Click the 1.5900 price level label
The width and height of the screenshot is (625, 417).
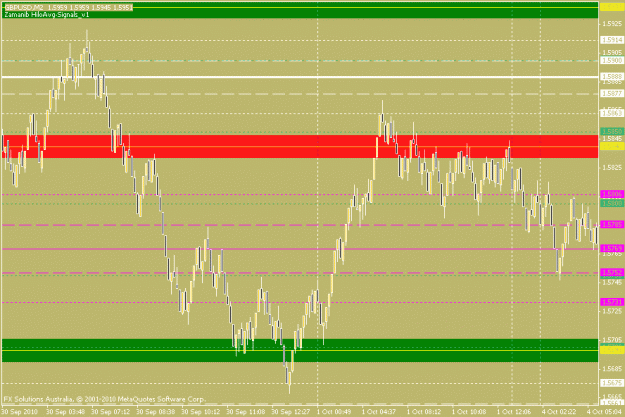[x=612, y=61]
